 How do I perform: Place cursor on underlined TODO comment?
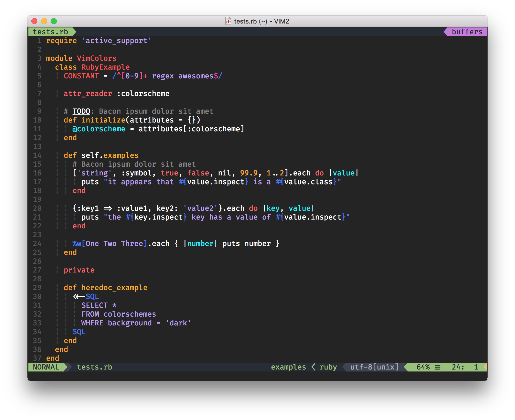pyautogui.click(x=81, y=111)
